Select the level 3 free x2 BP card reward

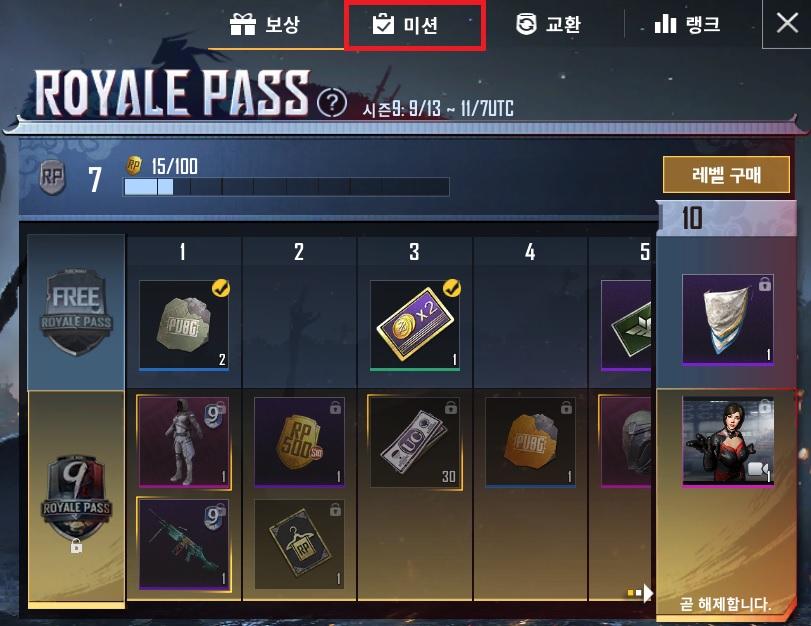pos(415,325)
